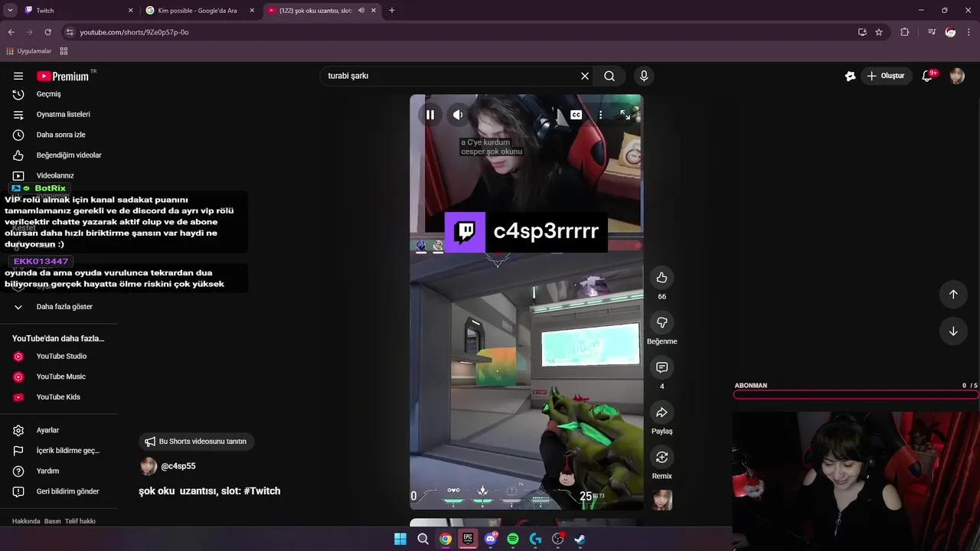The height and width of the screenshot is (551, 980).
Task: Clear the search box text
Action: point(585,76)
